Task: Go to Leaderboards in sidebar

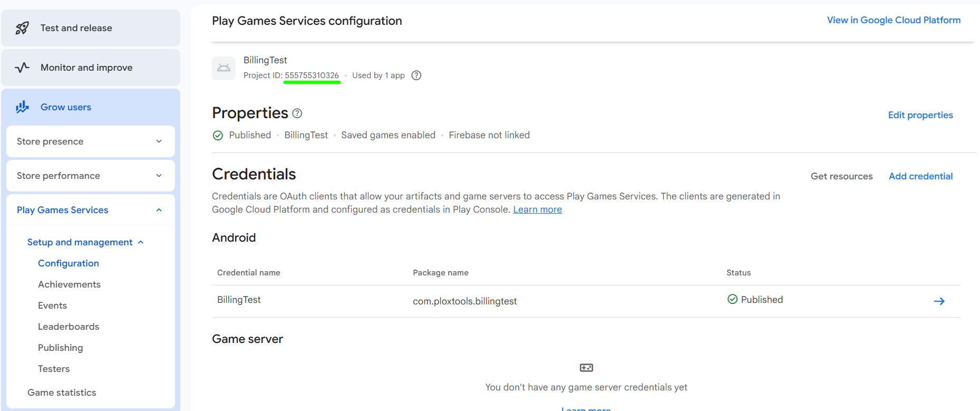Action: coord(69,327)
